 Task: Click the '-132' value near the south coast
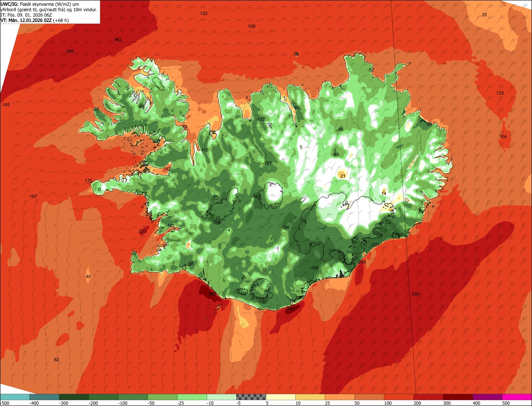point(262,301)
